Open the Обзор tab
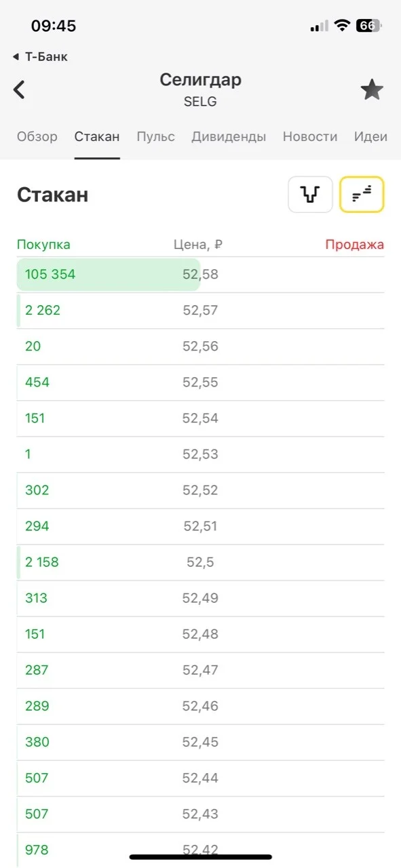The width and height of the screenshot is (401, 868). click(37, 136)
